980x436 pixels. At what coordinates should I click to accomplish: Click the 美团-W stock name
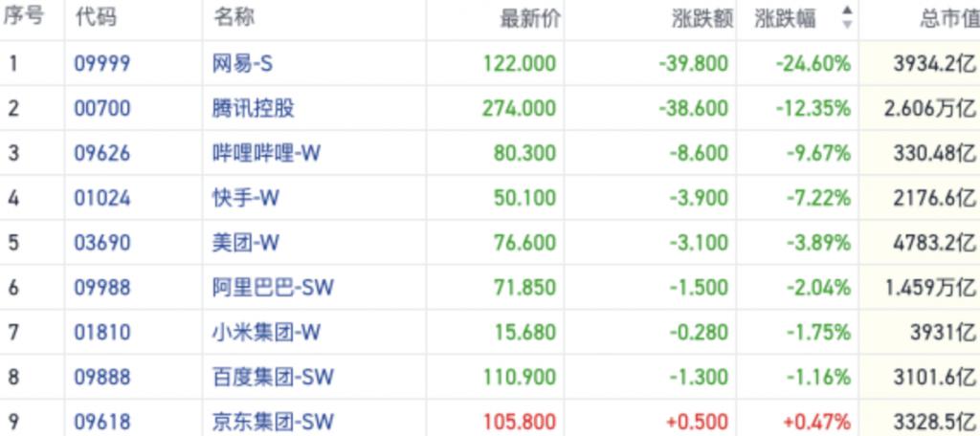click(x=246, y=243)
